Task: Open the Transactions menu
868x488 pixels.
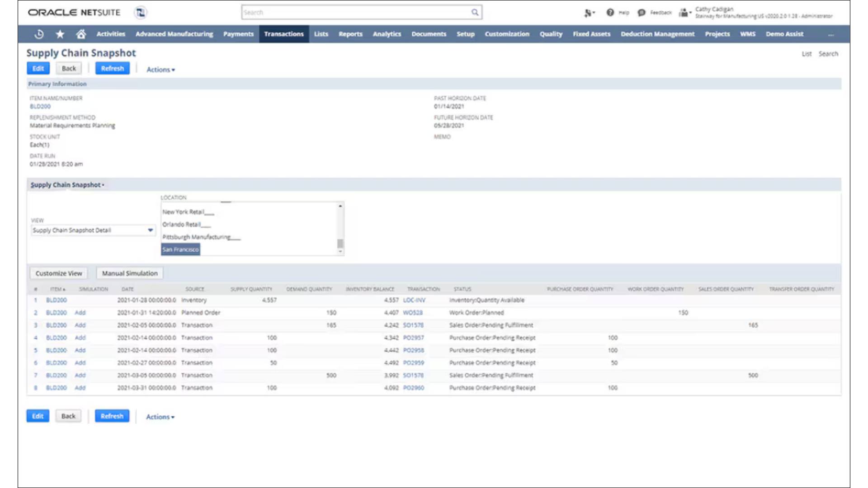Action: point(284,34)
